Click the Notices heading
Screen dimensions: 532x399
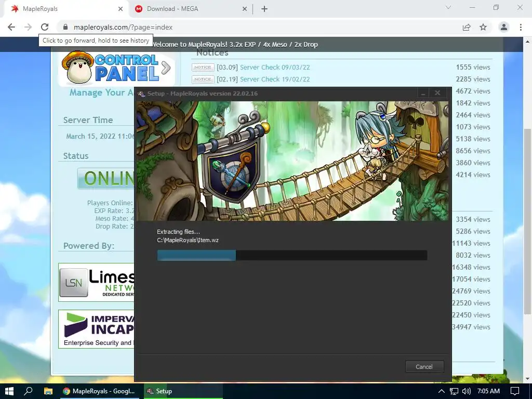[212, 53]
